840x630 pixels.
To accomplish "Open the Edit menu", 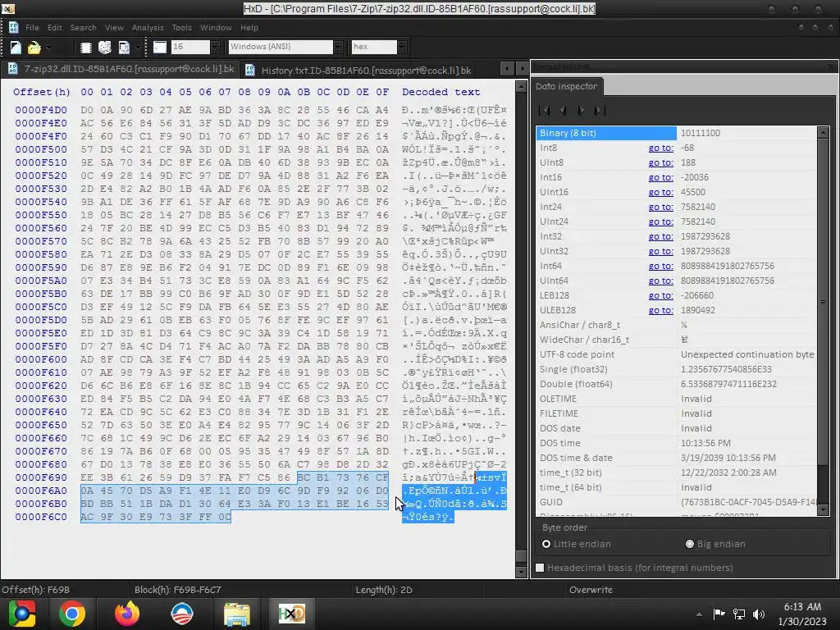I will point(55,27).
